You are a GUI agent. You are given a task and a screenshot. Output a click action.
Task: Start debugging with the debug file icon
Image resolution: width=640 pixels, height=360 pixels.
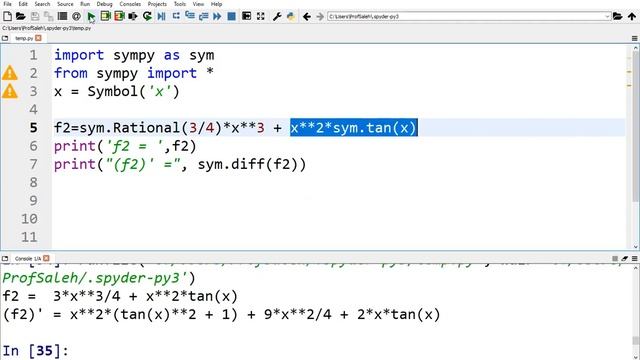coord(162,16)
